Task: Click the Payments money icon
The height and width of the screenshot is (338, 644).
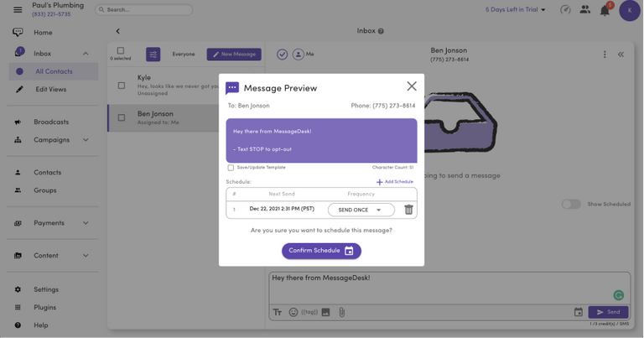Action: 18,223
